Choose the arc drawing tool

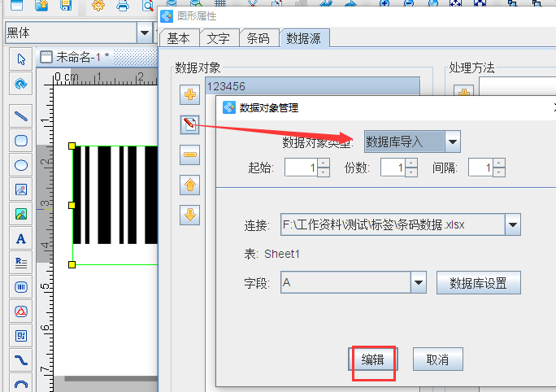[21, 383]
